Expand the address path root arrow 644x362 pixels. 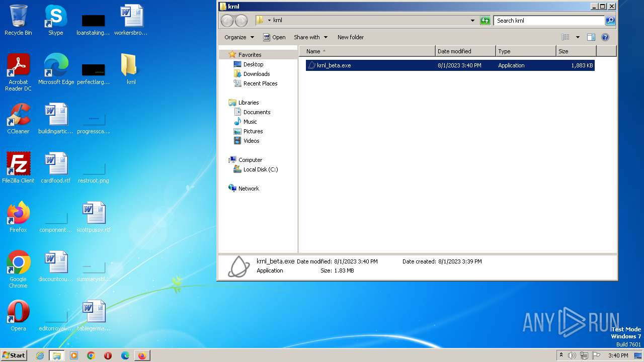tap(269, 21)
